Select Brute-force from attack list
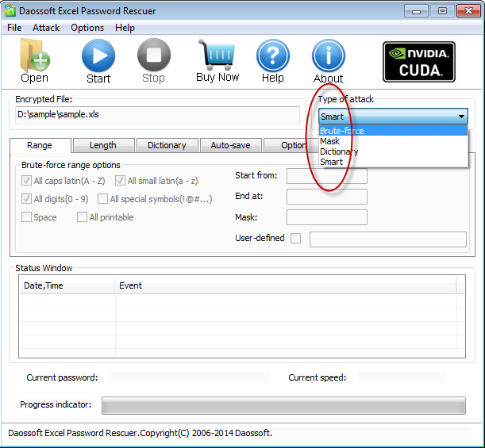The height and width of the screenshot is (448, 485). (x=393, y=131)
